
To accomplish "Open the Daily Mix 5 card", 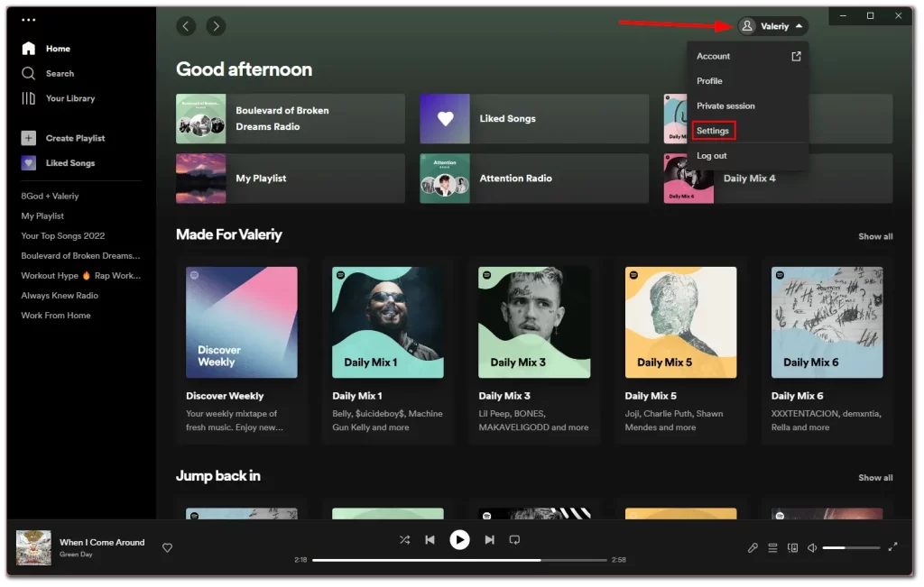I will coord(680,352).
